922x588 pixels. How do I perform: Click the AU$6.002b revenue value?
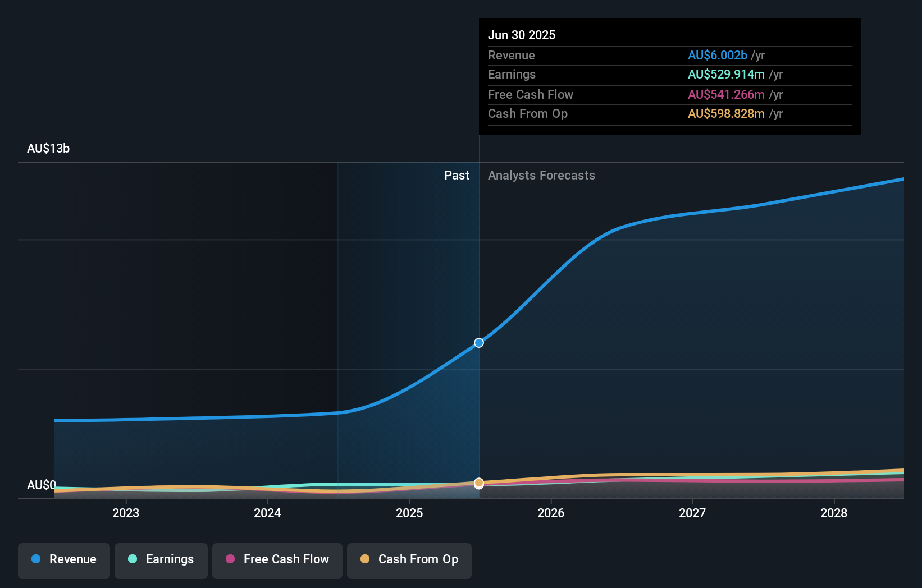coord(718,56)
